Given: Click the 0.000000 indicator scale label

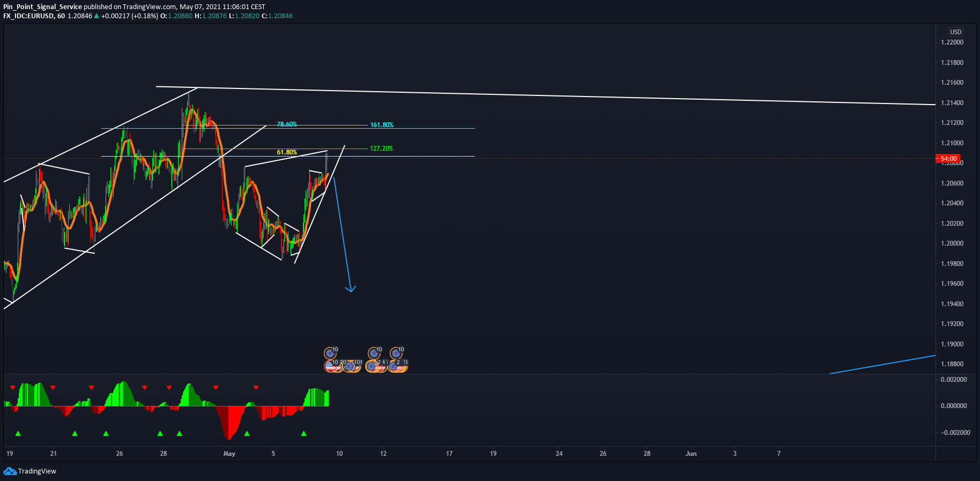Looking at the screenshot, I should pos(954,406).
